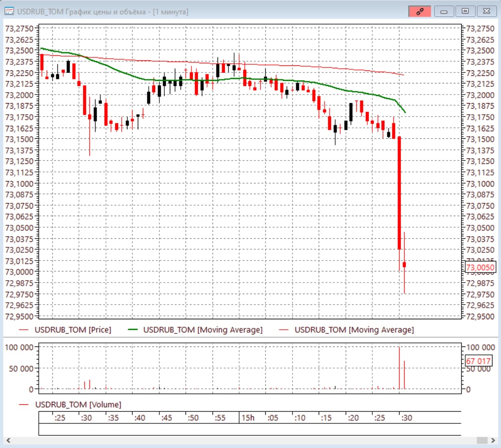Click the 73,2750 label on right price axis
The image size is (501, 448).
click(480, 29)
